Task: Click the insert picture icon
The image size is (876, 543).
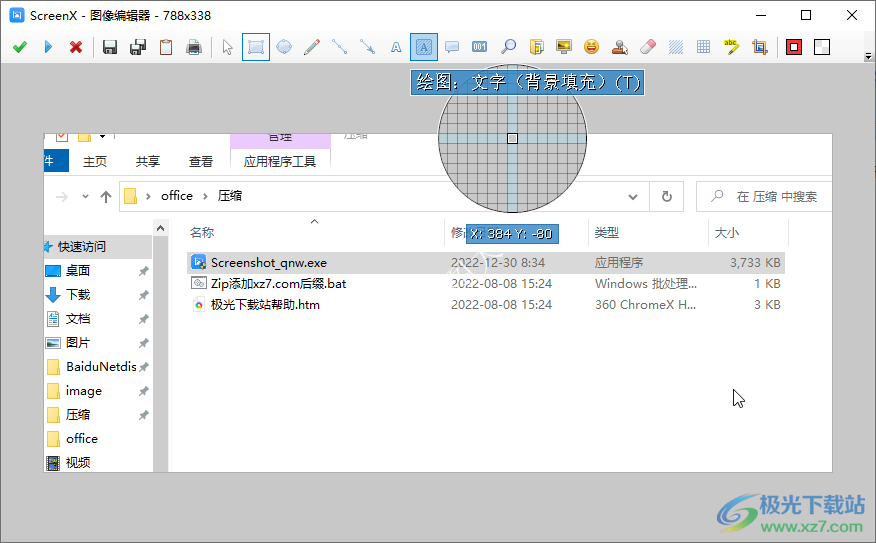Action: [564, 47]
